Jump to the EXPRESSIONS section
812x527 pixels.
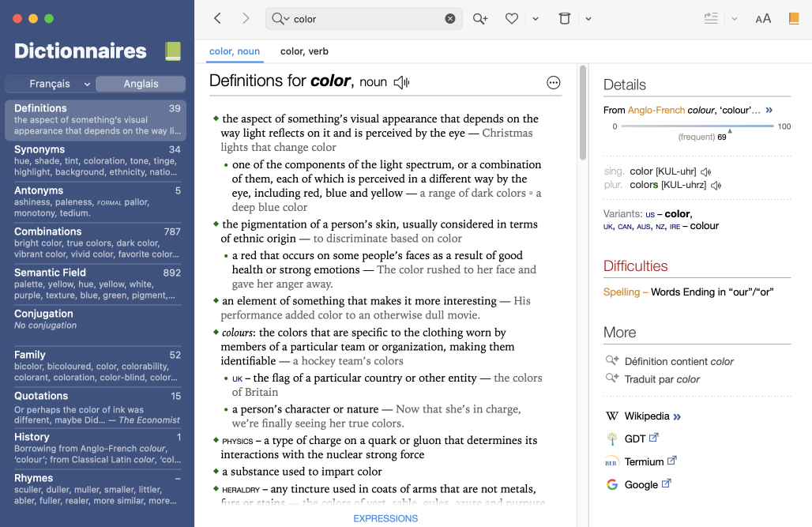[385, 518]
